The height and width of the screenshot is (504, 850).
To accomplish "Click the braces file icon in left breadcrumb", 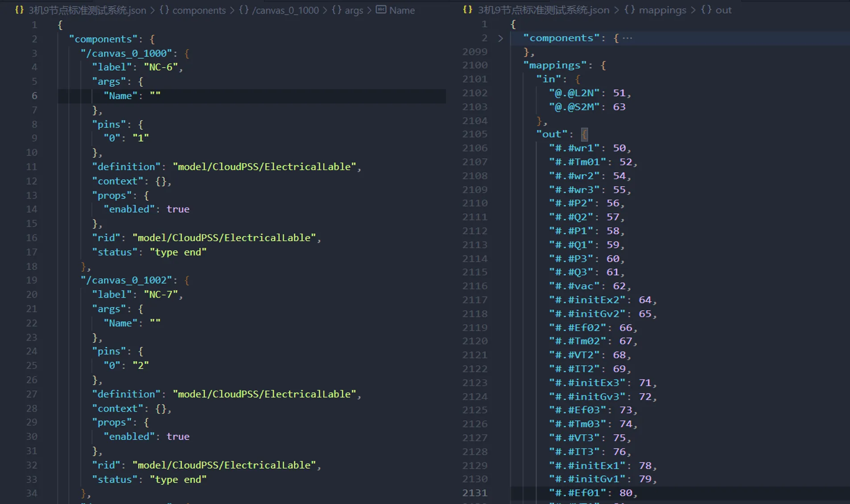I will click(20, 10).
